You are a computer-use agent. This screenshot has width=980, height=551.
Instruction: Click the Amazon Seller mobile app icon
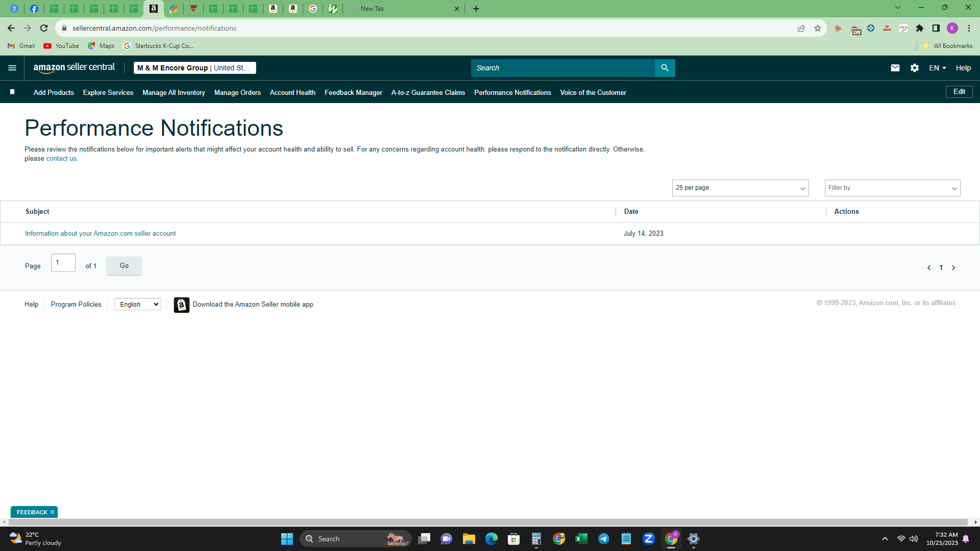tap(181, 305)
